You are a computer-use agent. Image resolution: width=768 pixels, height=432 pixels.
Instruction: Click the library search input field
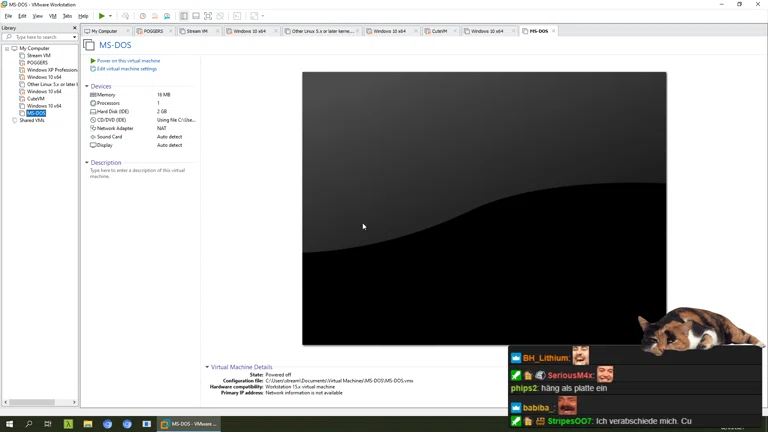pos(38,37)
